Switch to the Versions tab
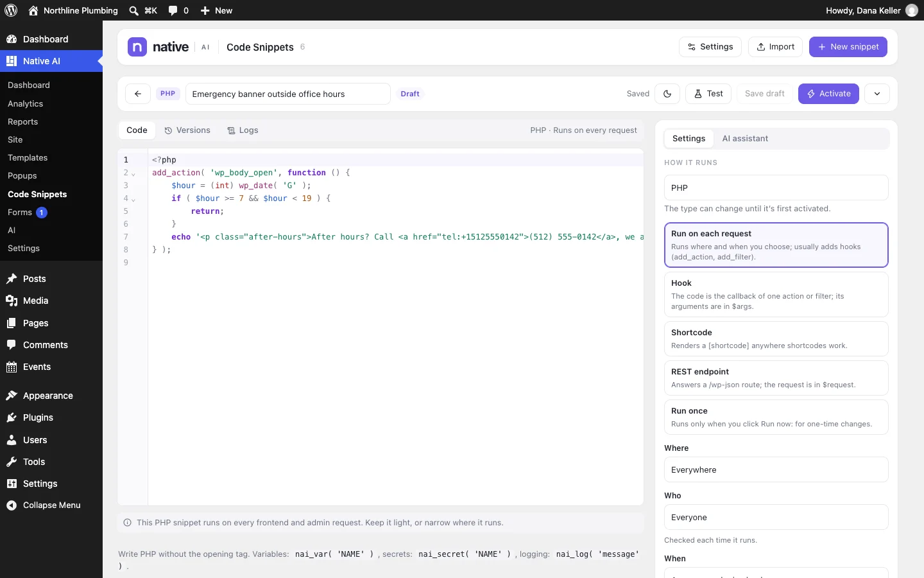The image size is (924, 578). tap(187, 130)
